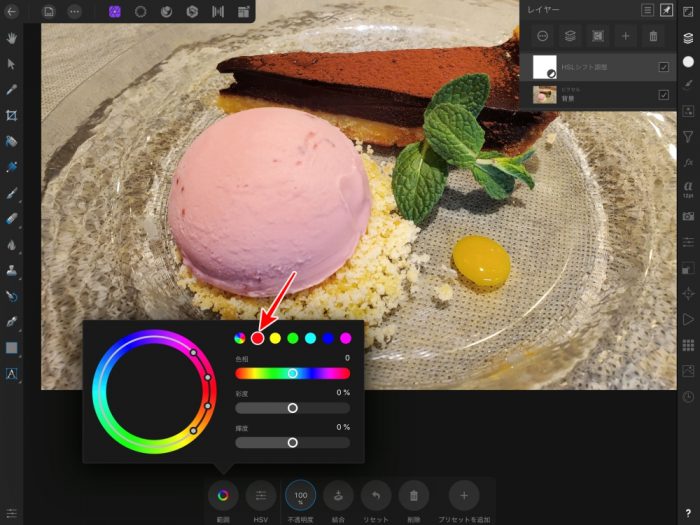Image resolution: width=700 pixels, height=525 pixels.
Task: Switch to the Develop persona
Action: [x=192, y=12]
